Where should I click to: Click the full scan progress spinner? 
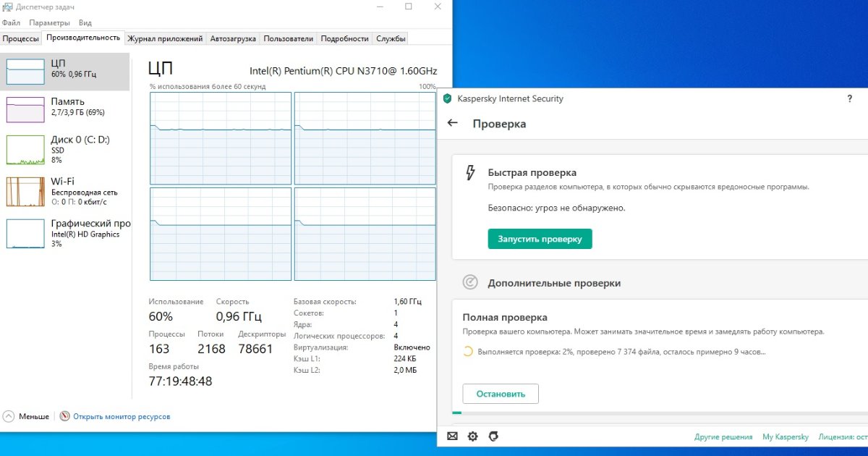pyautogui.click(x=468, y=352)
